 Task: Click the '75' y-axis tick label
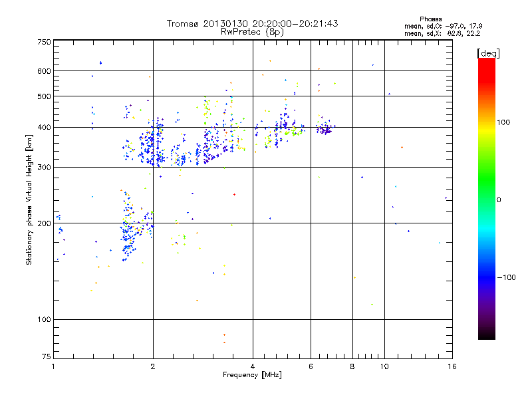pos(47,356)
